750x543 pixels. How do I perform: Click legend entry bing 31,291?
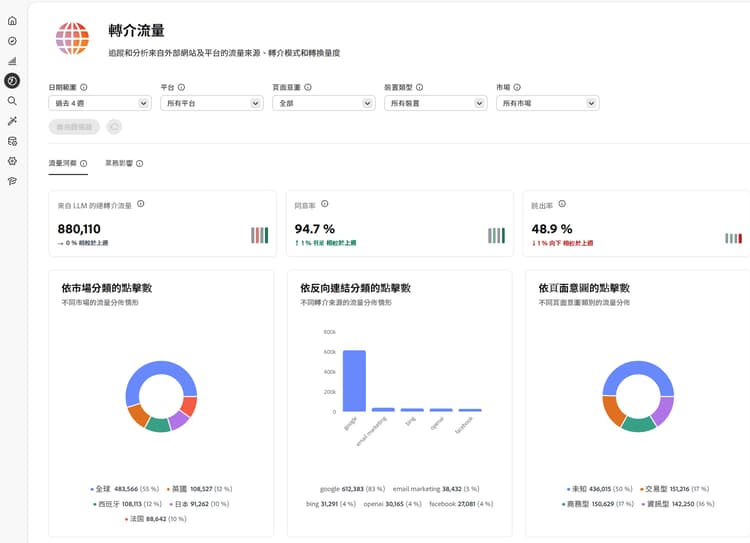pos(331,504)
